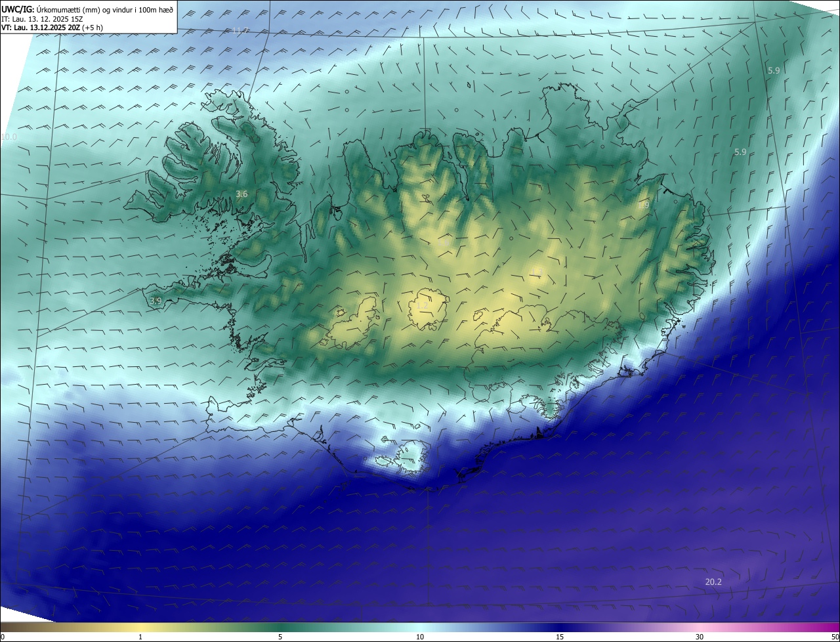Click the 1.9 value in northeast Iceland
Image resolution: width=840 pixels, height=642 pixels.
pyautogui.click(x=643, y=205)
